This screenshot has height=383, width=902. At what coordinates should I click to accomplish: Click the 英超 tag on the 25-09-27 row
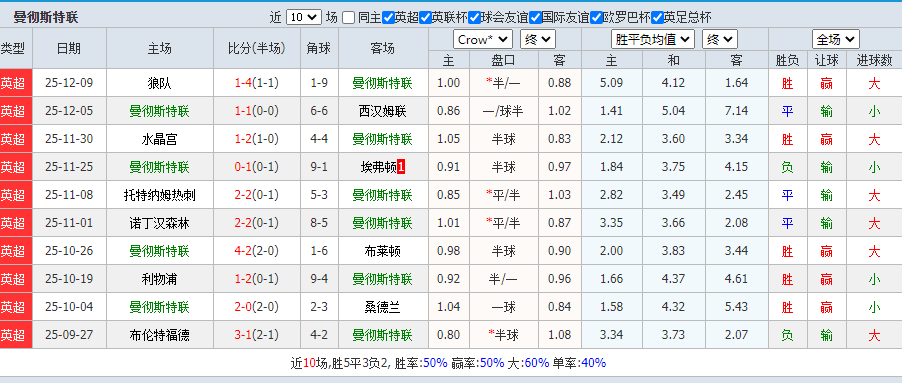pyautogui.click(x=14, y=335)
